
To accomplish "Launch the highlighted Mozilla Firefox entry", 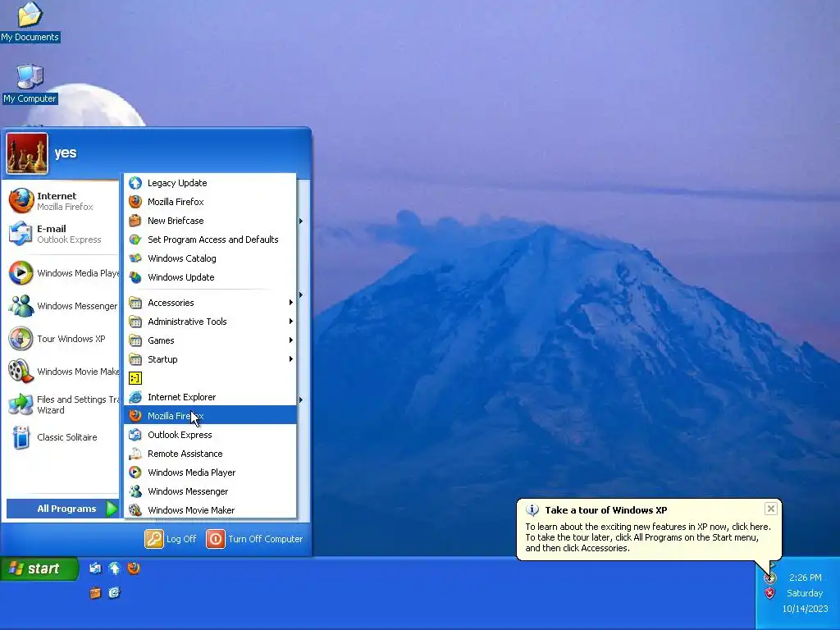I will [210, 416].
